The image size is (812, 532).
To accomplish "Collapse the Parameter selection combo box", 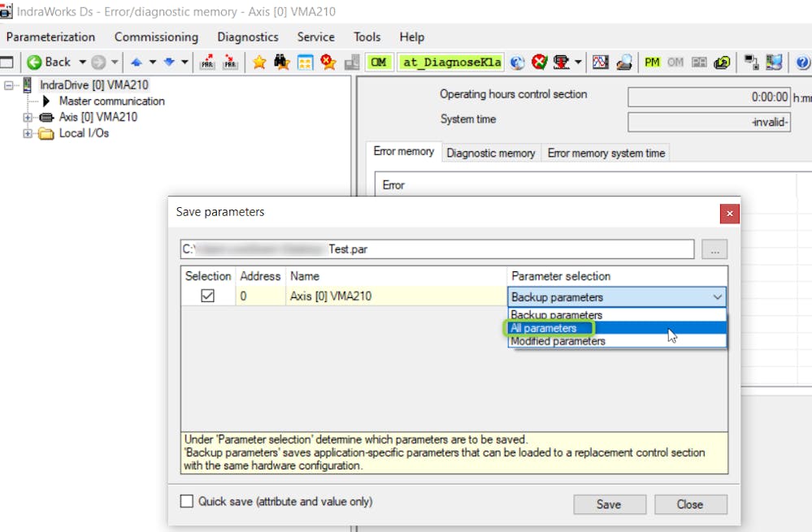I will [716, 297].
